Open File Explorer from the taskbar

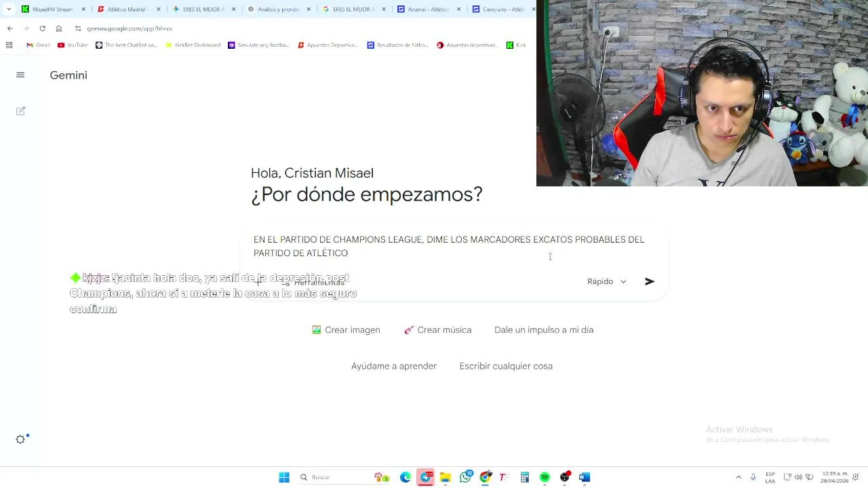[x=446, y=477]
